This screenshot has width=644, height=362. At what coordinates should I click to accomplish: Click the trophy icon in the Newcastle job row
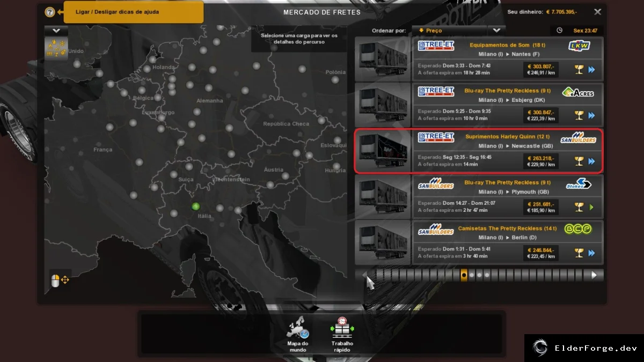point(579,161)
